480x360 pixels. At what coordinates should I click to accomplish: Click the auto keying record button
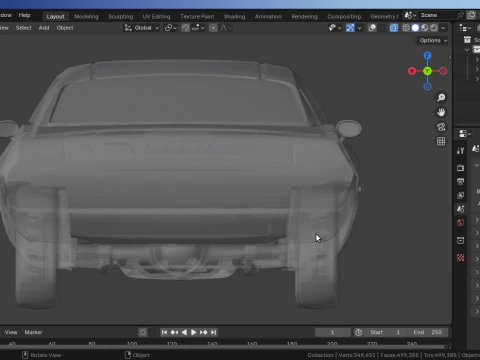143,332
